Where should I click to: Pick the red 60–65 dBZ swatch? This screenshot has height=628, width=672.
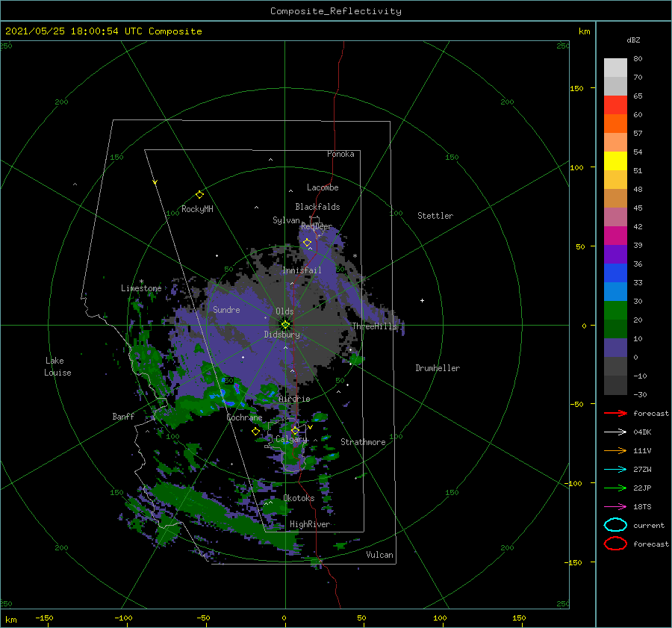click(615, 105)
